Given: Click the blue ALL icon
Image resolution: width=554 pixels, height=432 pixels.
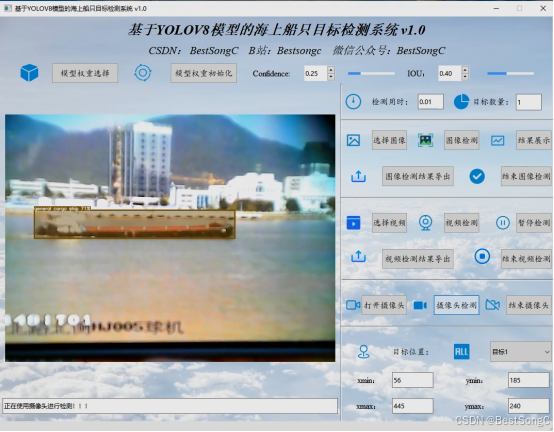Looking at the screenshot, I should tap(461, 351).
